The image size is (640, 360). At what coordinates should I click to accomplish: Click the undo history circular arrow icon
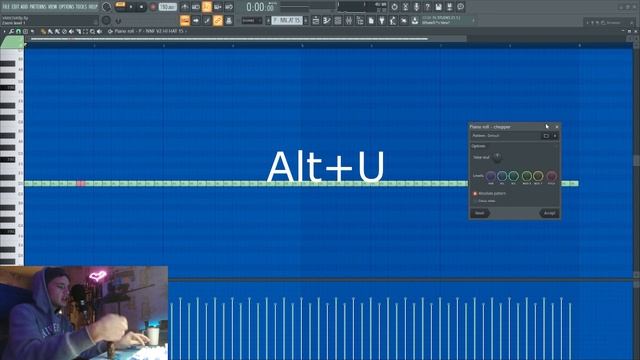pyautogui.click(x=394, y=7)
